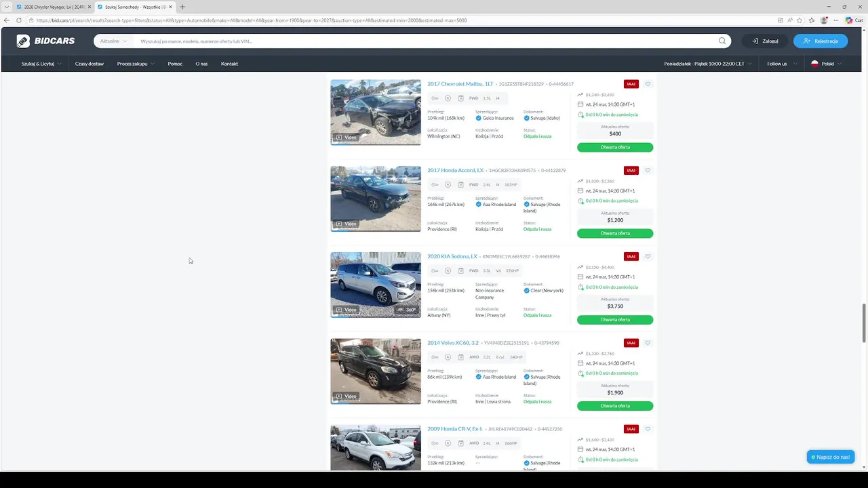Favorite the 2017 Chevrolet Malibu listing
The height and width of the screenshot is (488, 868).
click(648, 84)
